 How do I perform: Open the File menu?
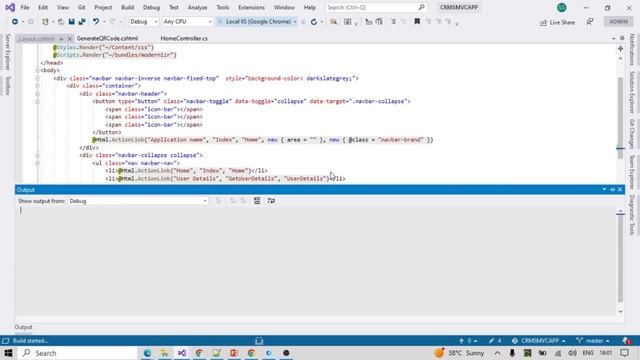[25, 7]
